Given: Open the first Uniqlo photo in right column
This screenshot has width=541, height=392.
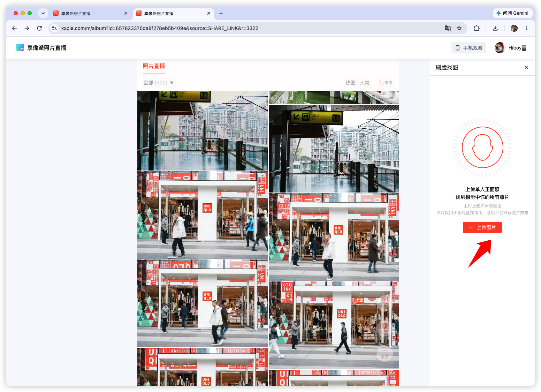Looking at the screenshot, I should tap(334, 237).
